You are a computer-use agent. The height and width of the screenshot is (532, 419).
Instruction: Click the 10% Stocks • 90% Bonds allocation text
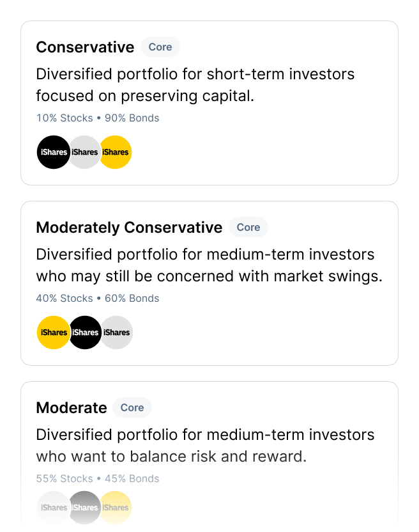[98, 118]
